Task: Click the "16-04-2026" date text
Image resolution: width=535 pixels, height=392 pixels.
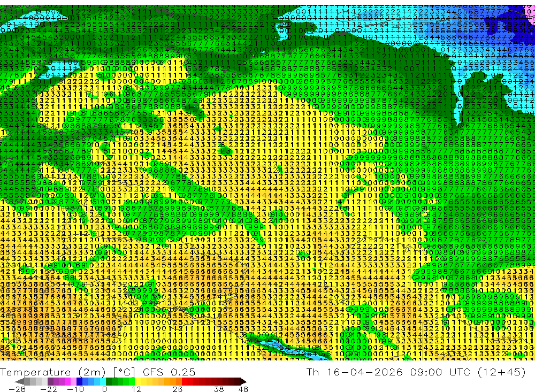Action: coord(365,372)
